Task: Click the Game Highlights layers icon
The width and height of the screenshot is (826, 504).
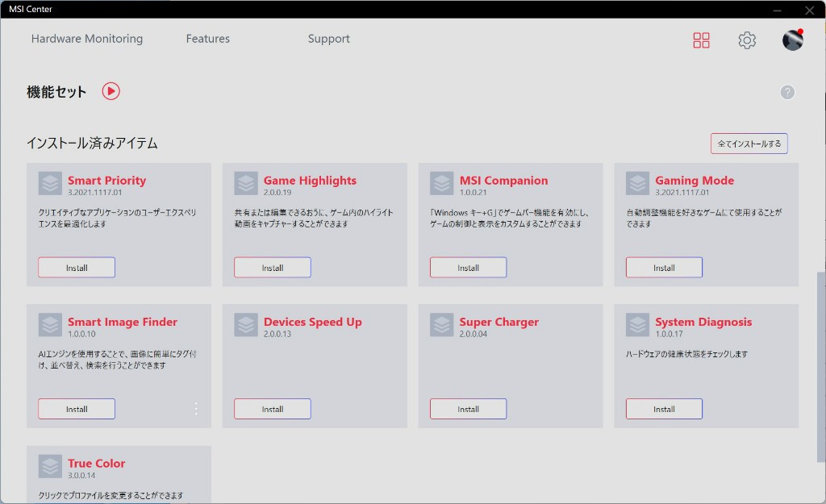Action: (246, 184)
